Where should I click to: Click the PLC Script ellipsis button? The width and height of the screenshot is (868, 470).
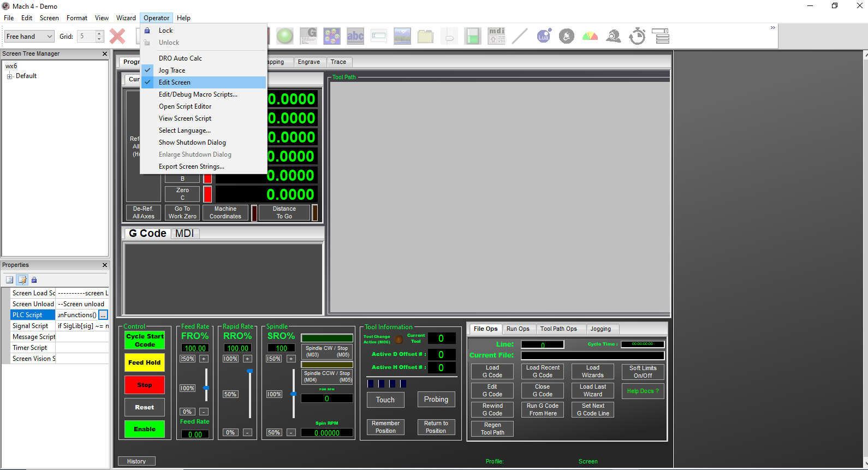tap(103, 315)
